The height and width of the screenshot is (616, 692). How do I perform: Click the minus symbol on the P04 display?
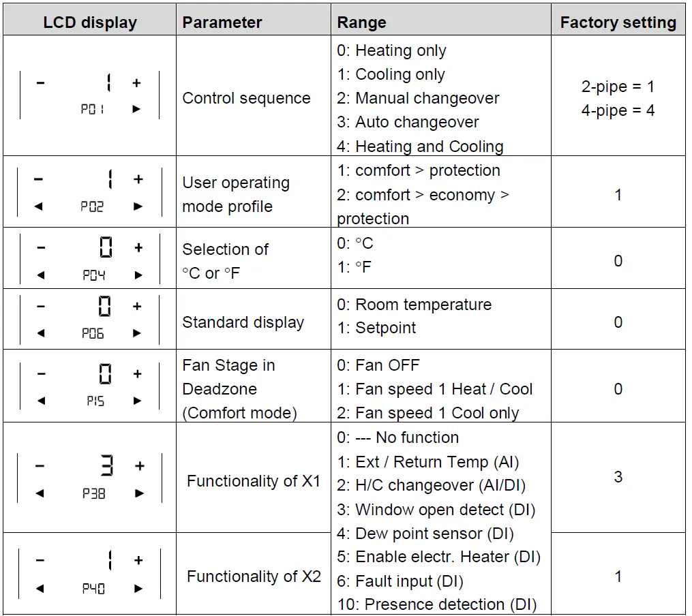click(x=40, y=248)
